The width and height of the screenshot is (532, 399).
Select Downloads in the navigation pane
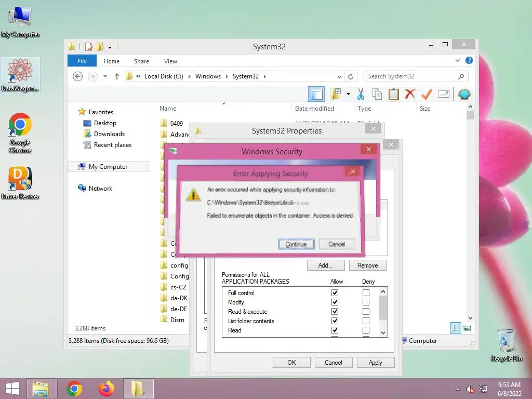[x=109, y=134]
